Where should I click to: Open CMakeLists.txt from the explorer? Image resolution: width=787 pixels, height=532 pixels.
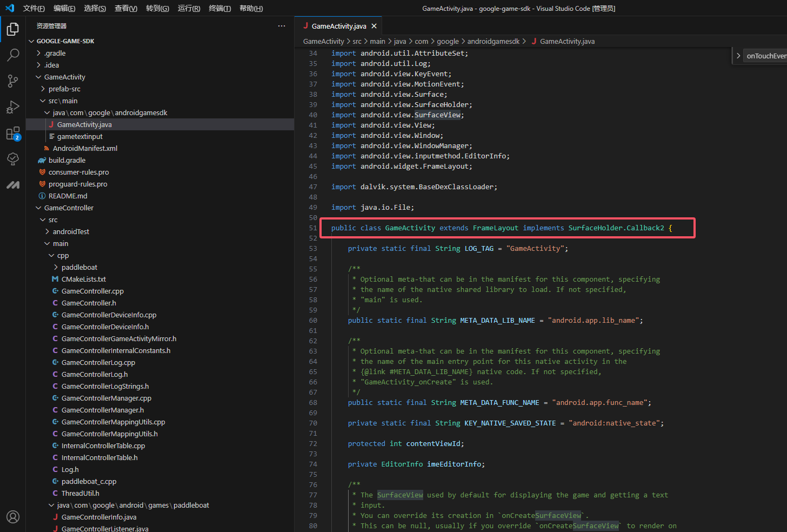[83, 280]
